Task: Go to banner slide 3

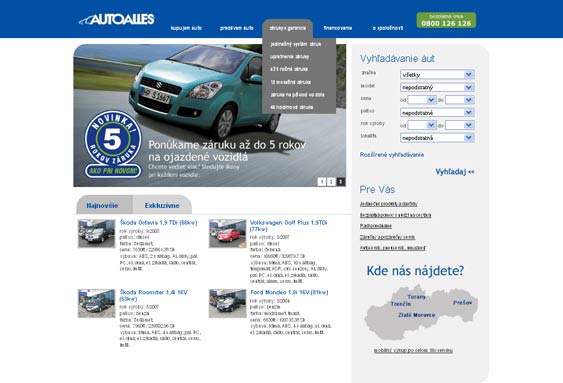Action: (340, 182)
